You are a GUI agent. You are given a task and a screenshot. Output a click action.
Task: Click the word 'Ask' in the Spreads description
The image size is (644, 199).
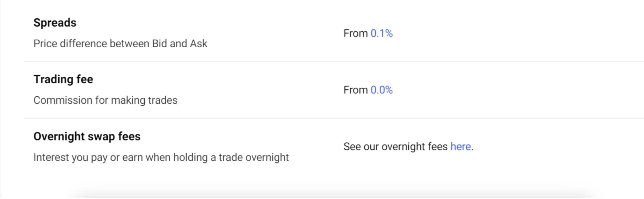point(198,44)
